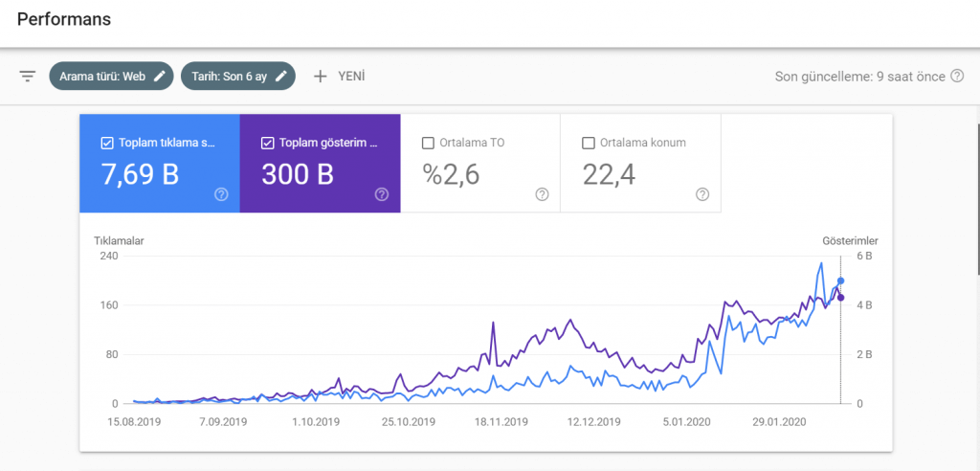Viewport: 980px width, 471px height.
Task: Open the Tarih: Son 6 ay filter
Action: coord(228,76)
